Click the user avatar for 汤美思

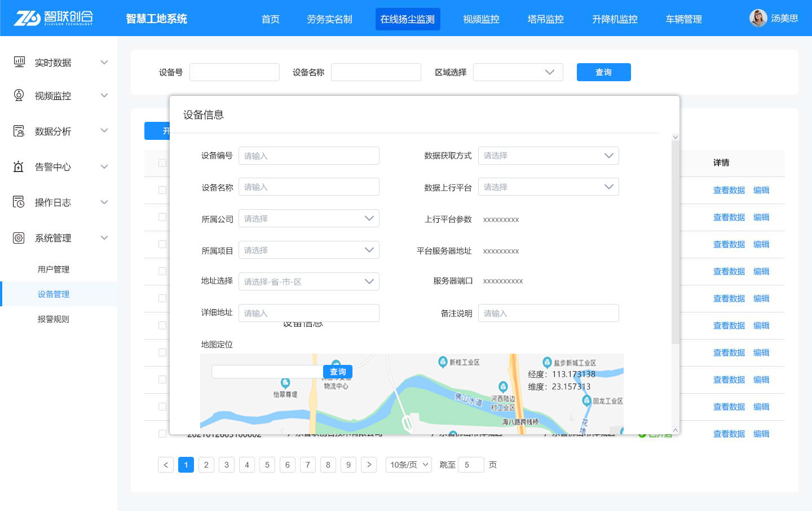click(758, 18)
